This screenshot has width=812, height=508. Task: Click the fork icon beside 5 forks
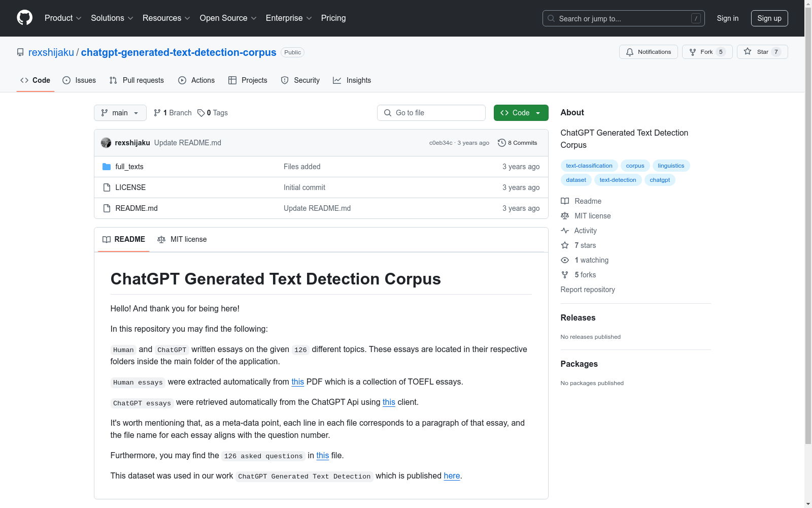(x=565, y=275)
